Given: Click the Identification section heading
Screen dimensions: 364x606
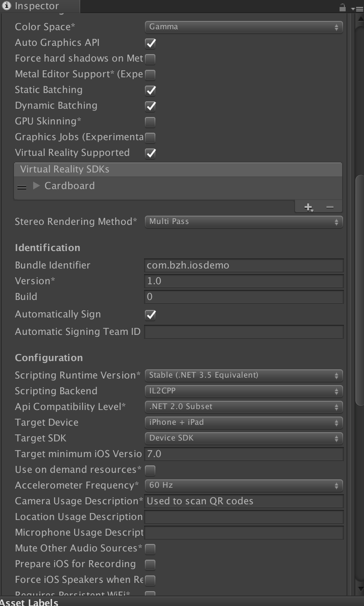Looking at the screenshot, I should pos(48,248).
